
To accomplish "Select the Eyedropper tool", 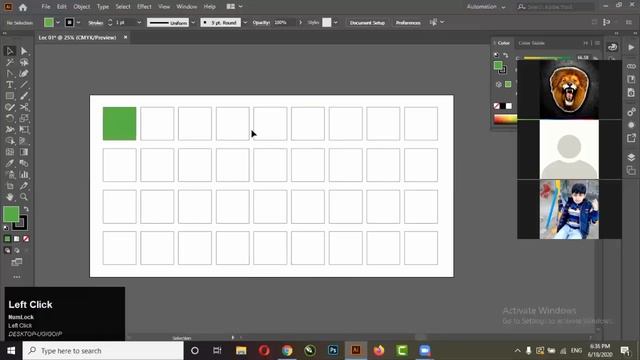I will coord(10,163).
